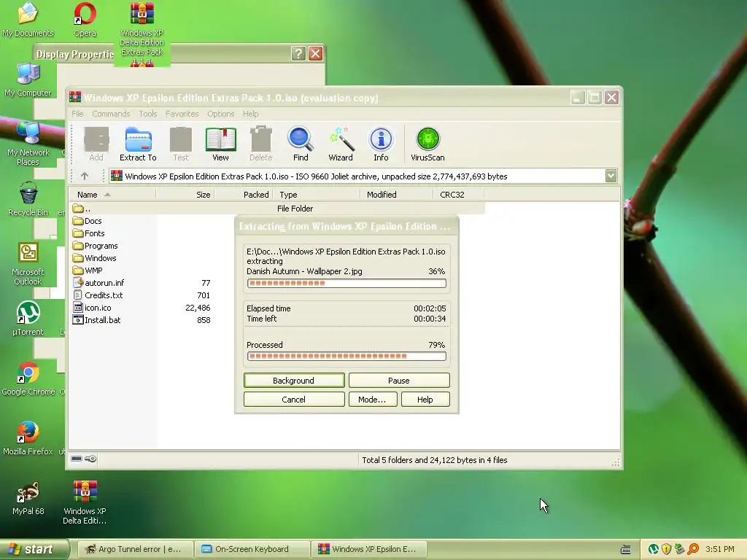Select the My Network Places icon
Viewport: 747px width, 560px height.
tap(28, 144)
